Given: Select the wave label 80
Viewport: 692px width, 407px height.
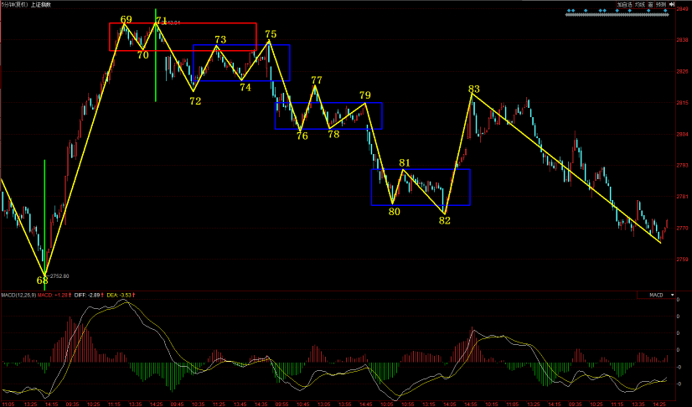Looking at the screenshot, I should coord(394,212).
